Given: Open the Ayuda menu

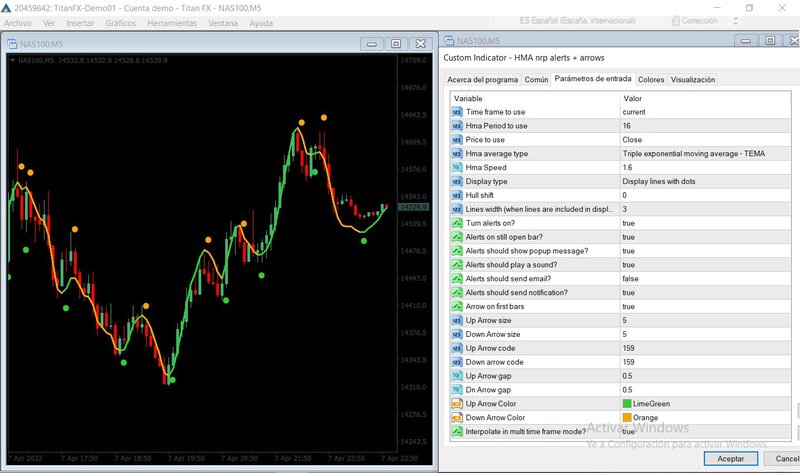Looking at the screenshot, I should (x=261, y=23).
